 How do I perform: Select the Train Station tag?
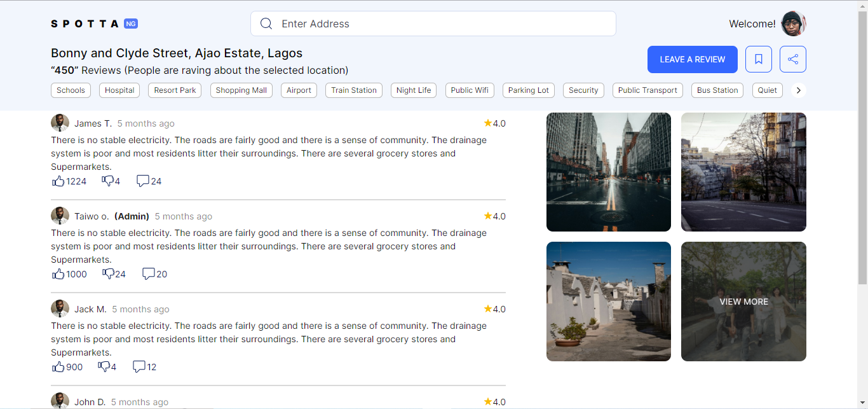point(354,90)
